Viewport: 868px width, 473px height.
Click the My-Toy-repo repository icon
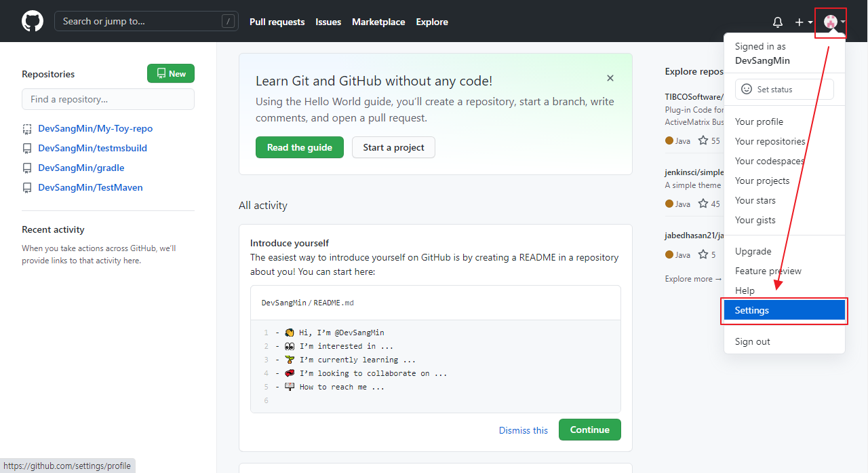[27, 128]
